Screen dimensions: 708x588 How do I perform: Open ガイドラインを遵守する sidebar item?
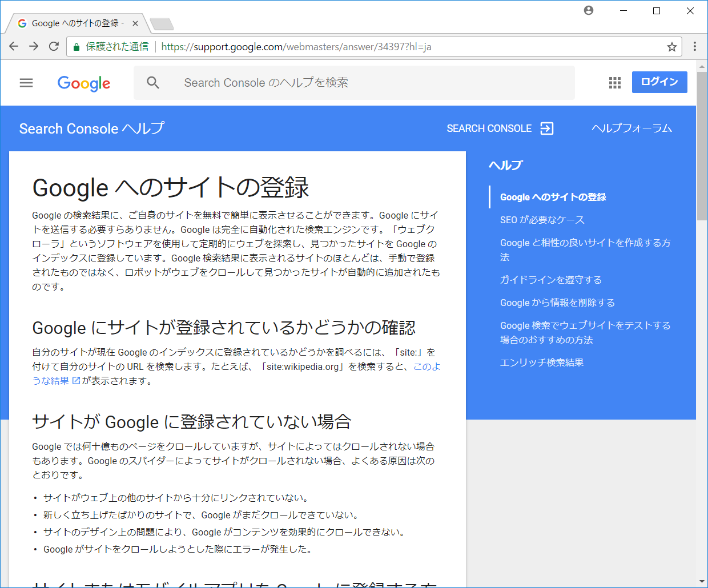551,280
